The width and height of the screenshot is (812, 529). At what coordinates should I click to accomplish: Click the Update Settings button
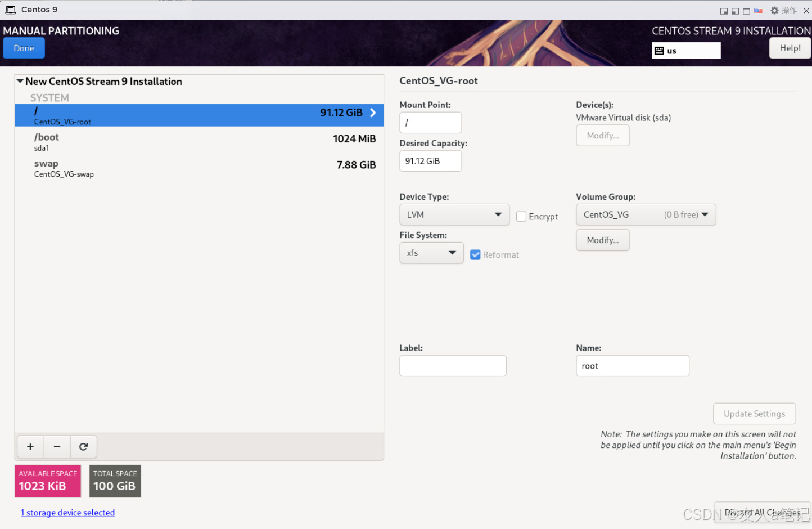click(754, 414)
